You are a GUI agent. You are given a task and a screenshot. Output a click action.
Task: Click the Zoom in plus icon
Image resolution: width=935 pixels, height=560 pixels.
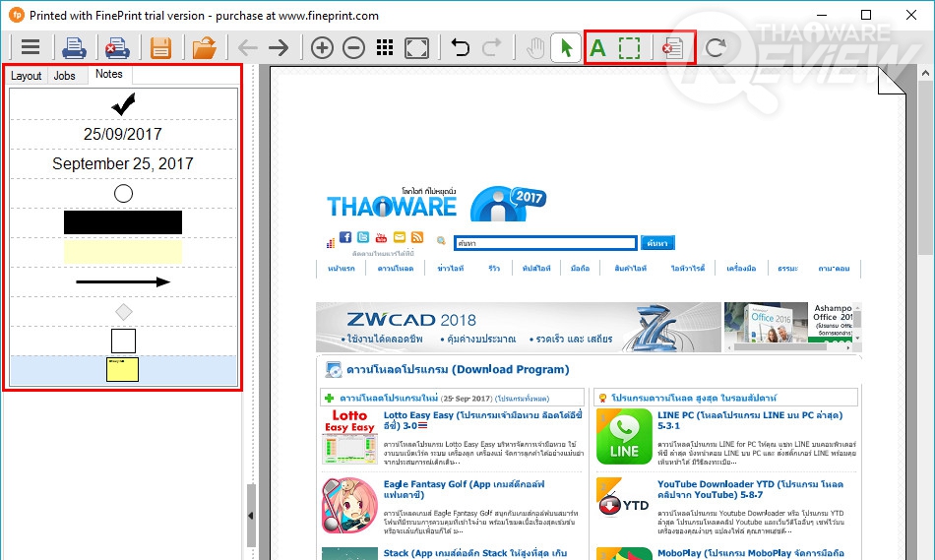[322, 47]
